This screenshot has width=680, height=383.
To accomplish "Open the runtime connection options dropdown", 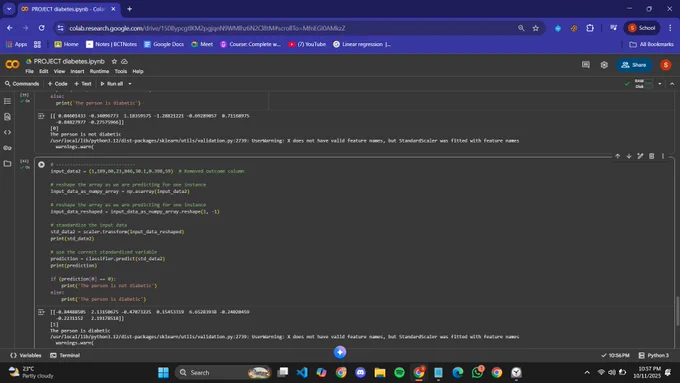I will click(x=660, y=84).
